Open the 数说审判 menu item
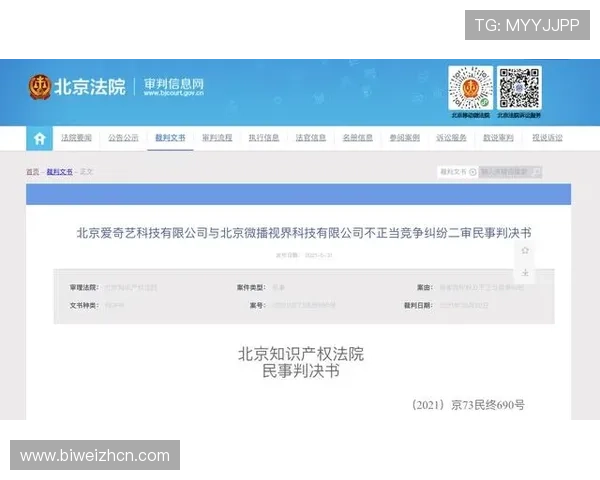 pyautogui.click(x=499, y=138)
